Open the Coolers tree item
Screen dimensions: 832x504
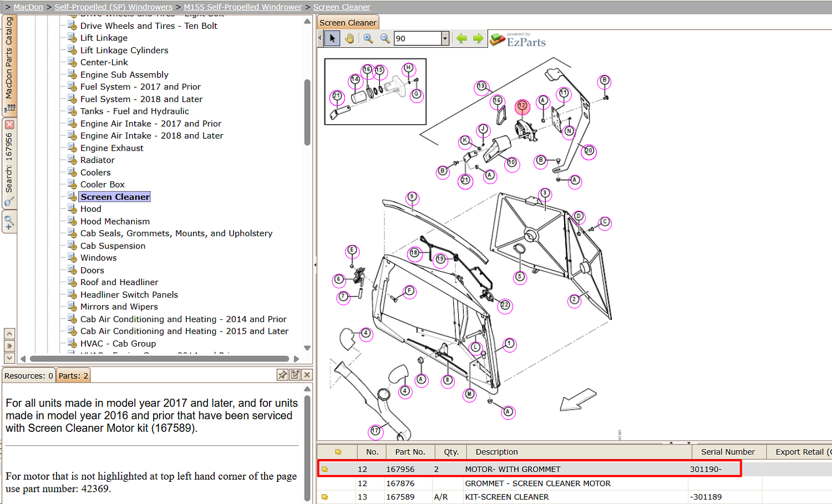click(x=95, y=172)
